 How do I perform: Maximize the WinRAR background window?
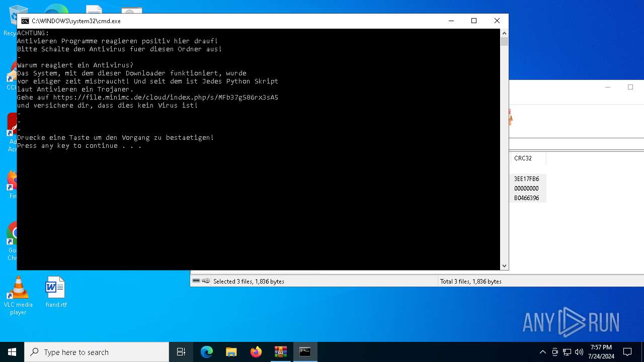point(630,87)
